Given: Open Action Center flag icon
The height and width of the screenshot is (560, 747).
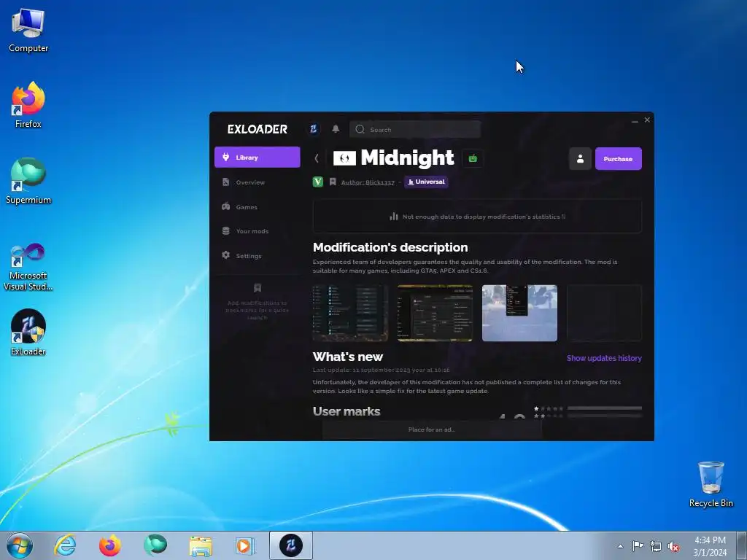Looking at the screenshot, I should click(x=638, y=546).
